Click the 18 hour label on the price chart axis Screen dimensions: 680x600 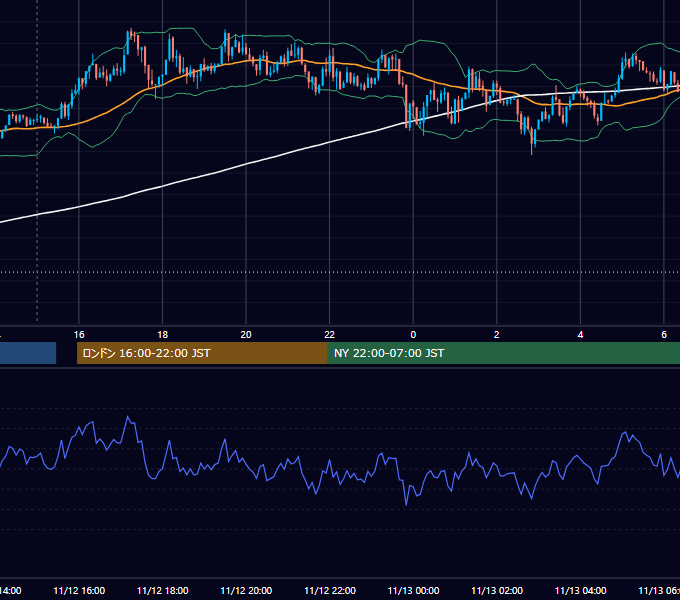pyautogui.click(x=163, y=335)
